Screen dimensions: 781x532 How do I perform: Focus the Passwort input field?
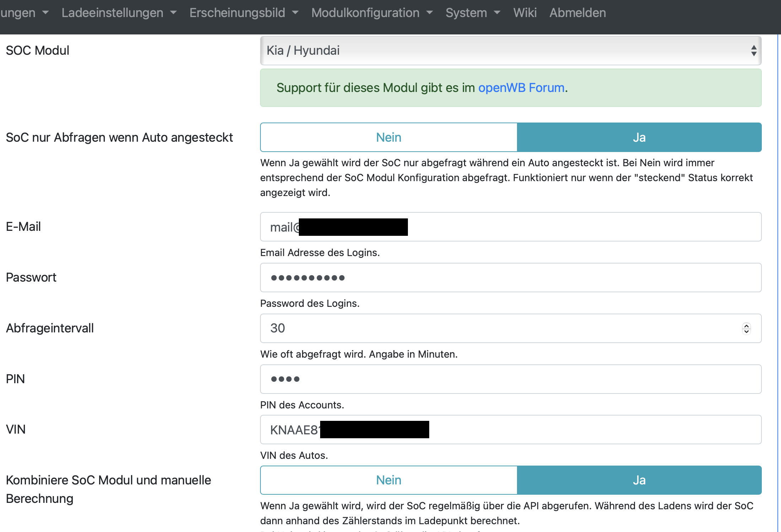click(511, 278)
